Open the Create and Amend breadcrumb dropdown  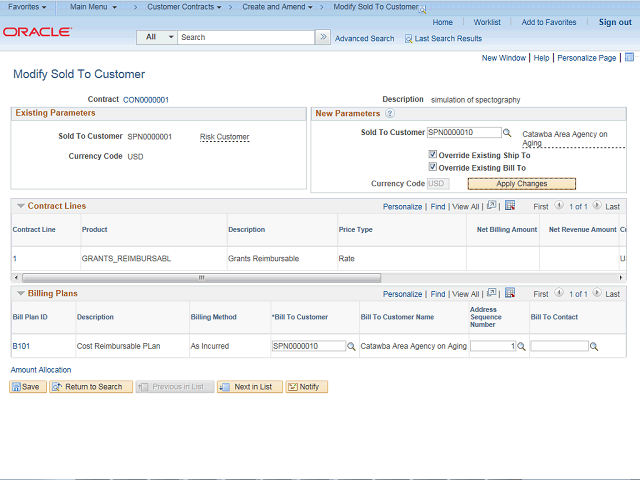pos(277,7)
